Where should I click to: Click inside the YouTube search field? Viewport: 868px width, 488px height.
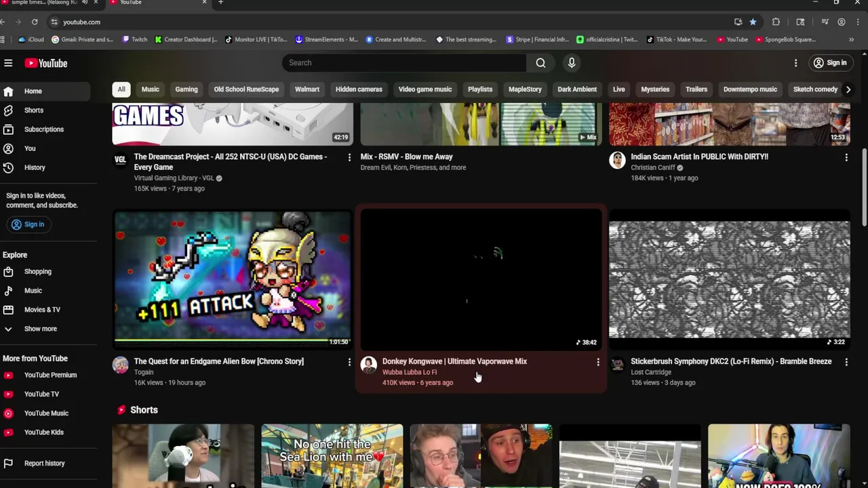404,63
